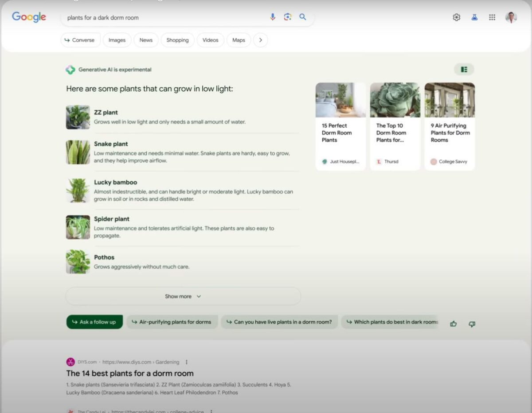Click the Ask a follow up button
Viewport: 532px width, 413px height.
(94, 322)
